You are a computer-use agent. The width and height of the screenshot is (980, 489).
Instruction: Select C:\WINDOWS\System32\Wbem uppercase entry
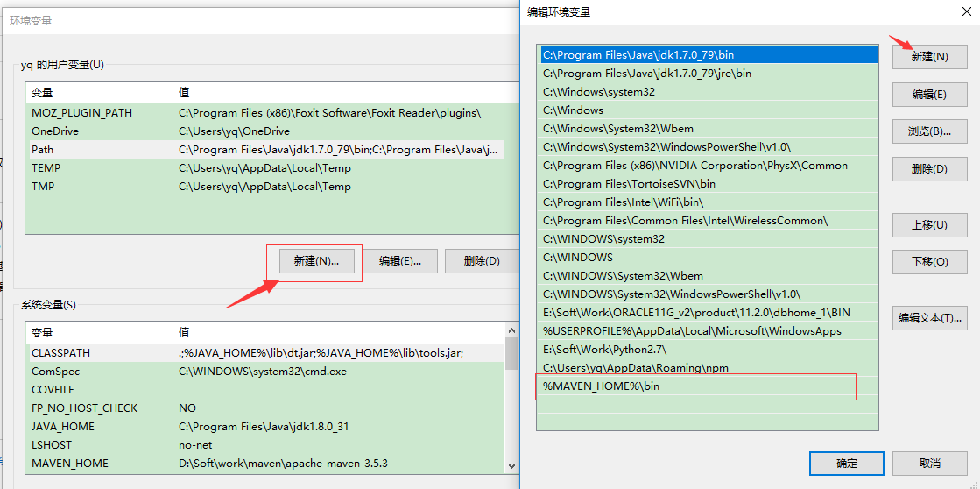coord(709,276)
